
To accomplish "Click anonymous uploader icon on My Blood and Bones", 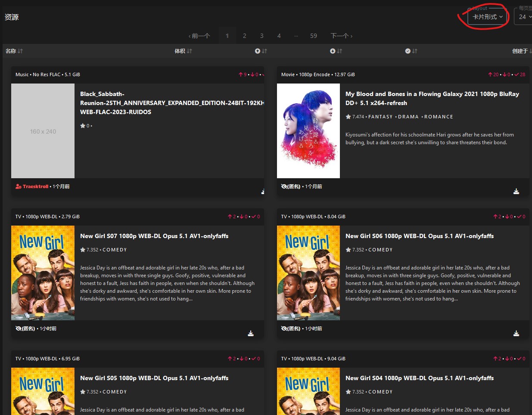I will pyautogui.click(x=284, y=186).
